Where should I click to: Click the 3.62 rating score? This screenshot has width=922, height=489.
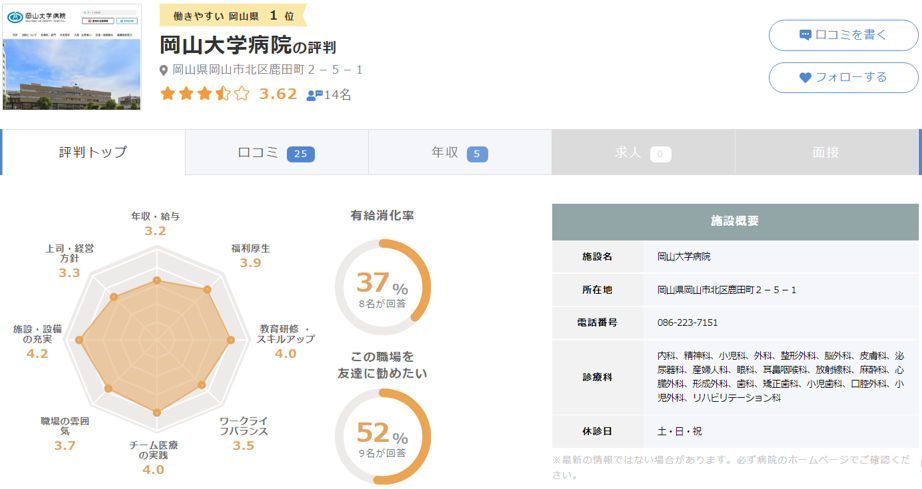click(x=278, y=94)
